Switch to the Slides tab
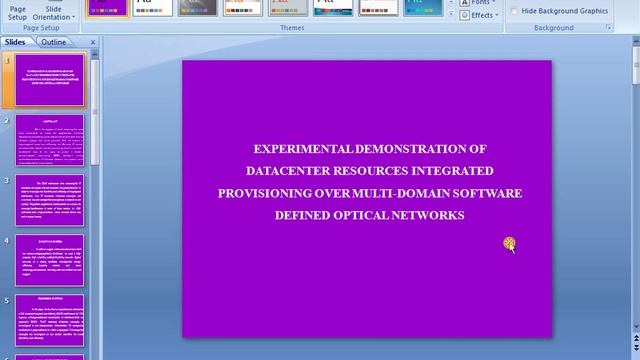The width and height of the screenshot is (640, 360). 16,42
